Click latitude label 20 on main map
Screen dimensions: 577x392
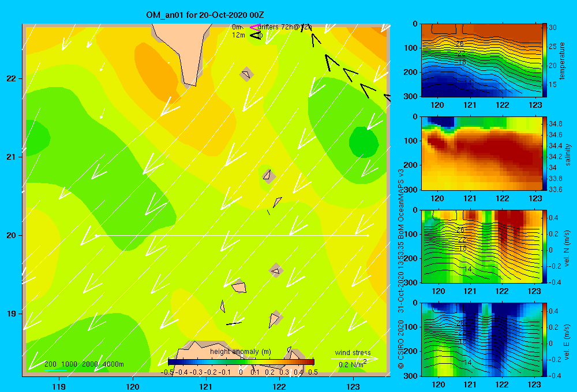pyautogui.click(x=12, y=235)
